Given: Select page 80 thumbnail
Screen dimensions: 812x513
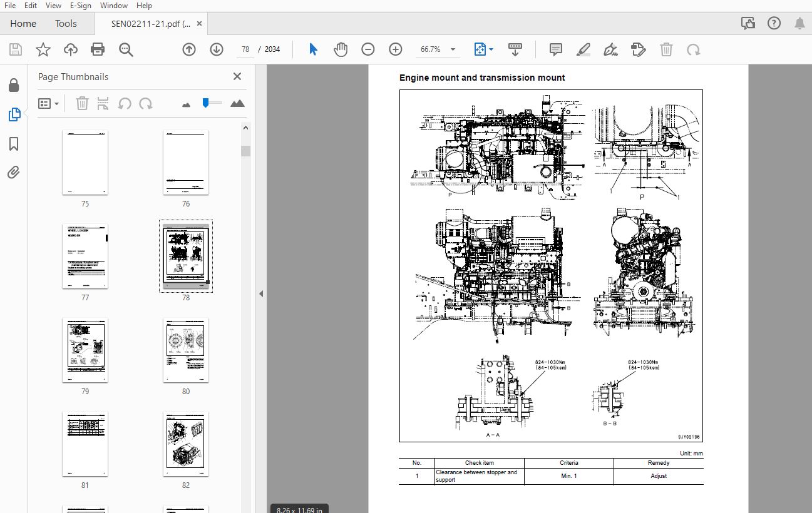Looking at the screenshot, I should pos(186,350).
